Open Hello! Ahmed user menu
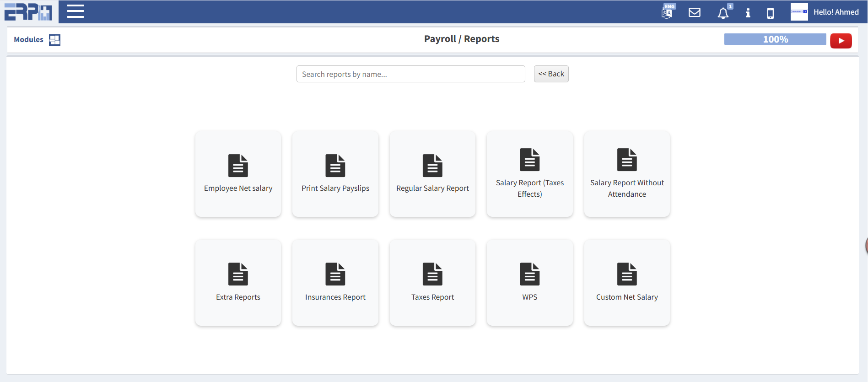Screen dimensions: 868x382 click(x=836, y=12)
